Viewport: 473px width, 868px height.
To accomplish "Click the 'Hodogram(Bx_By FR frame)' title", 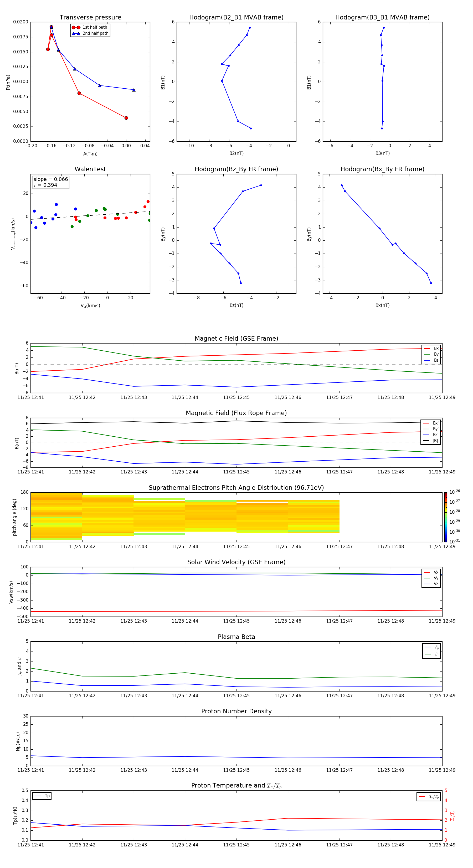I will click(382, 169).
